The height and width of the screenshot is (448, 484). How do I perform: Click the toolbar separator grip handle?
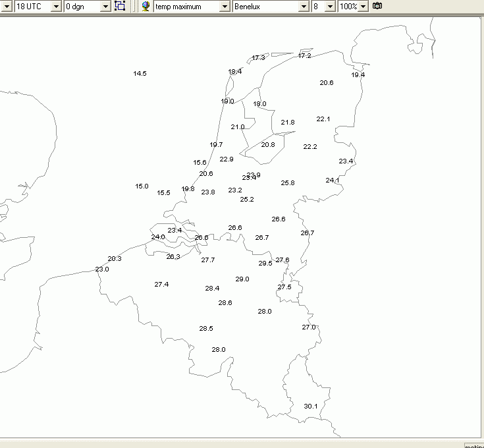coord(133,6)
